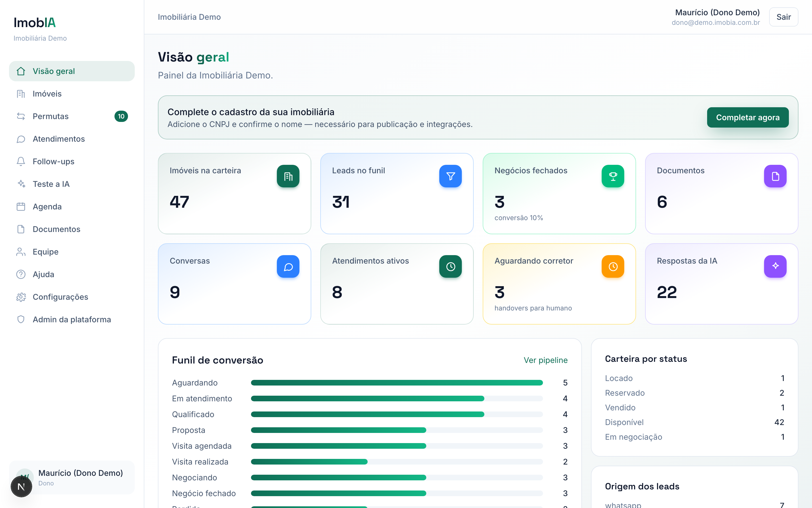Click the swap arrows icon for Permutas

[21, 116]
